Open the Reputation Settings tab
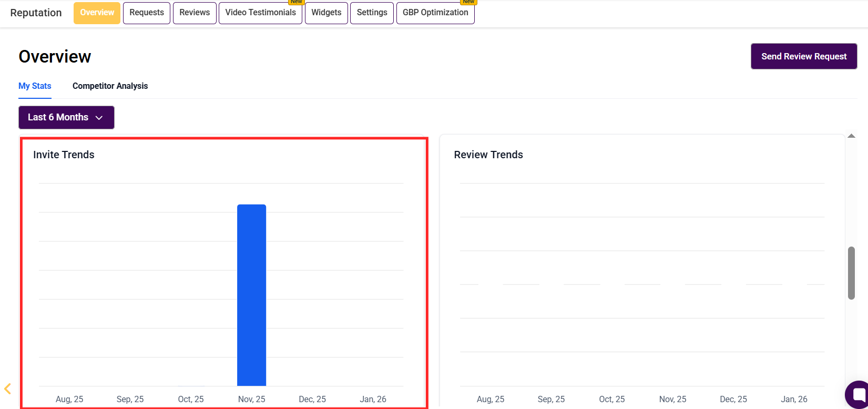 [x=372, y=13]
